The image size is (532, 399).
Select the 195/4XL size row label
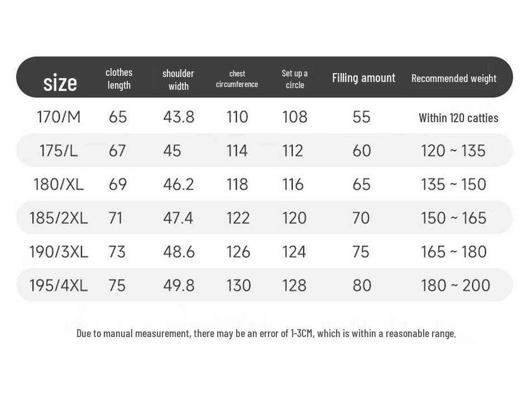(59, 285)
